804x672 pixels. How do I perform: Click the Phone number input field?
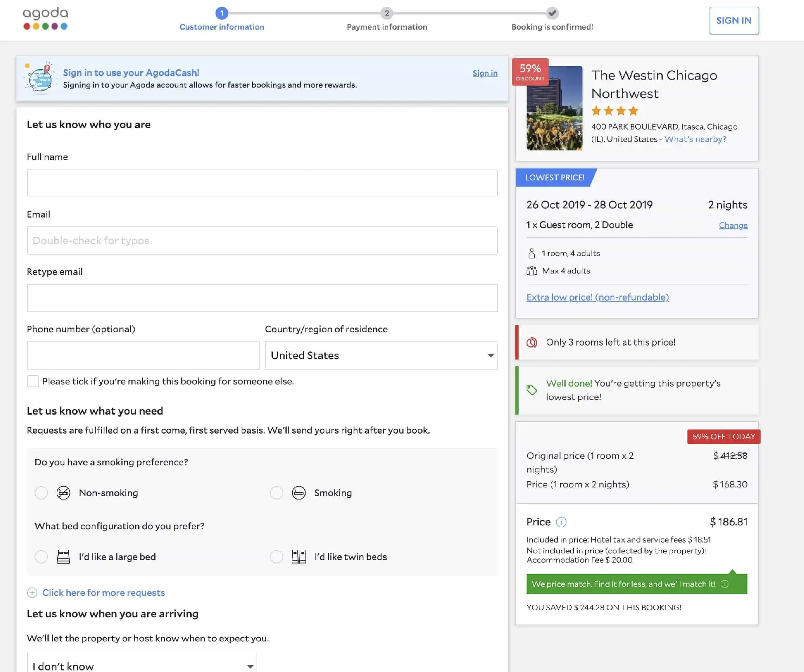143,356
